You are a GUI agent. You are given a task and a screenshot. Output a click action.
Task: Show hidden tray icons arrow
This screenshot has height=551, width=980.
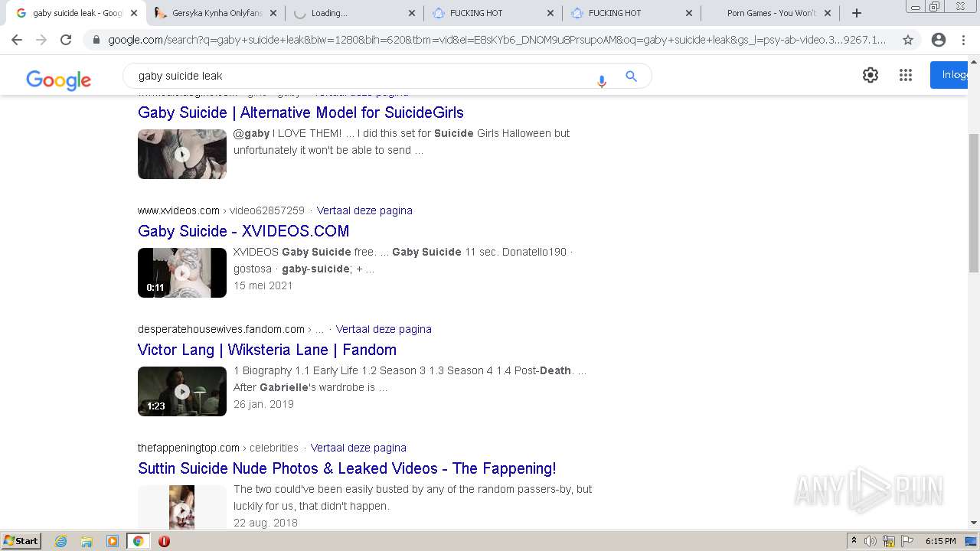point(854,541)
